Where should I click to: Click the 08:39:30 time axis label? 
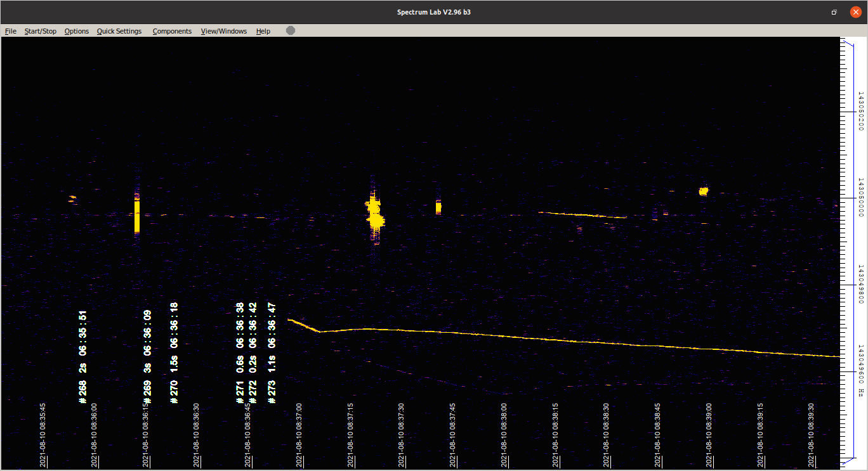tap(812, 435)
